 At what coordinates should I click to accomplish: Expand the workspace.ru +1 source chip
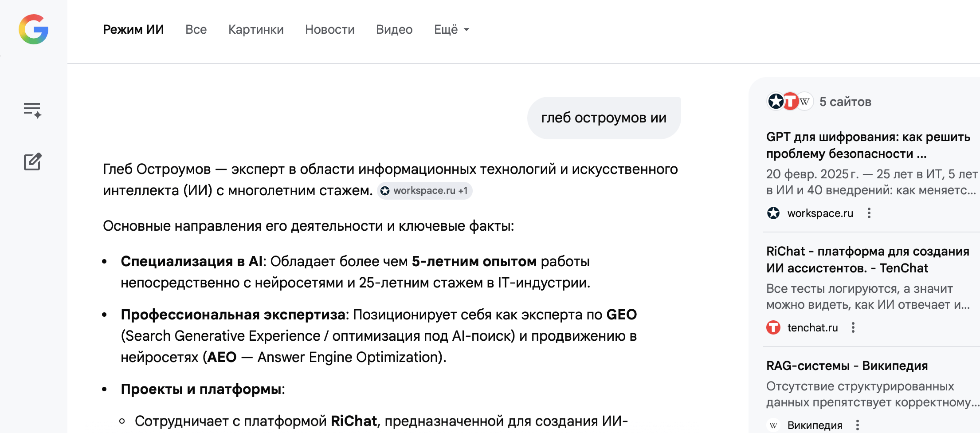[425, 191]
